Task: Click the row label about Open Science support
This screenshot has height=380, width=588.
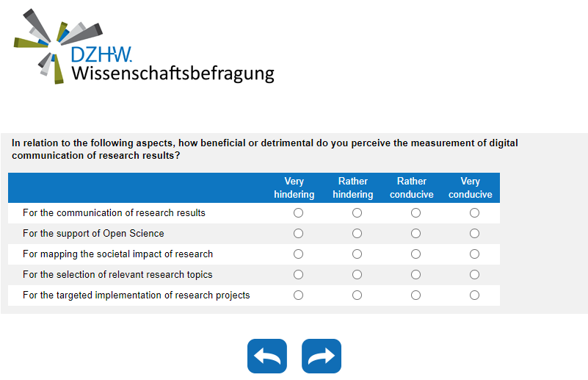Action: (x=93, y=234)
